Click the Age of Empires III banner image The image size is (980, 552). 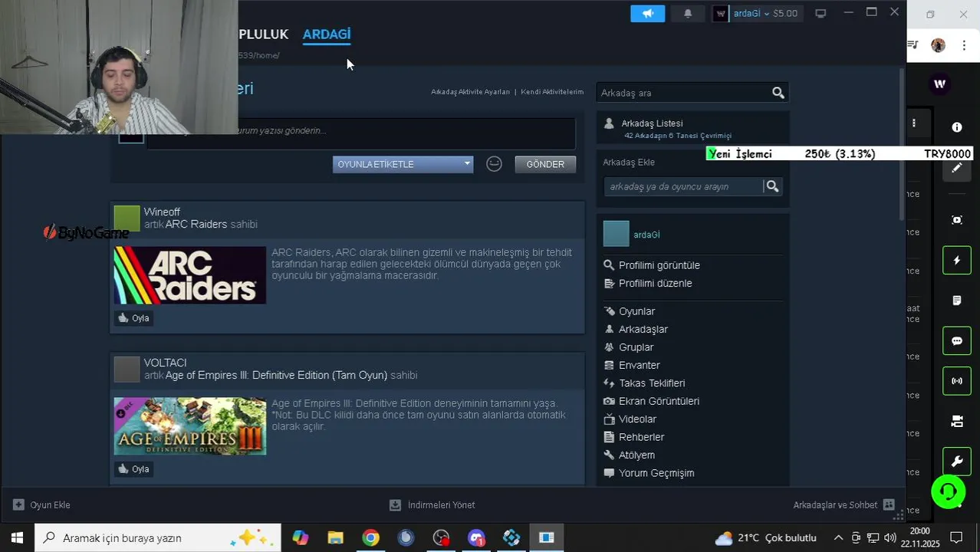pyautogui.click(x=190, y=426)
